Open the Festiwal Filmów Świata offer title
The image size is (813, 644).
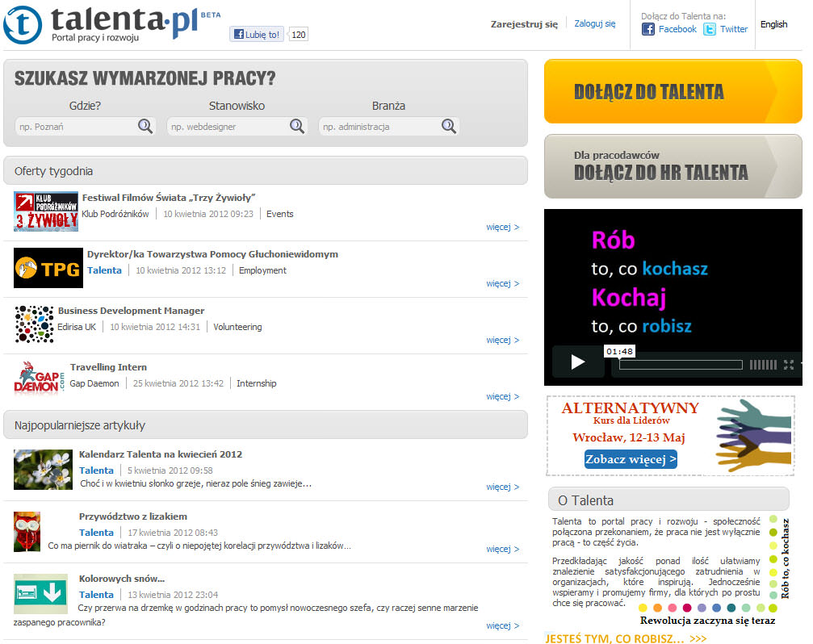[169, 198]
